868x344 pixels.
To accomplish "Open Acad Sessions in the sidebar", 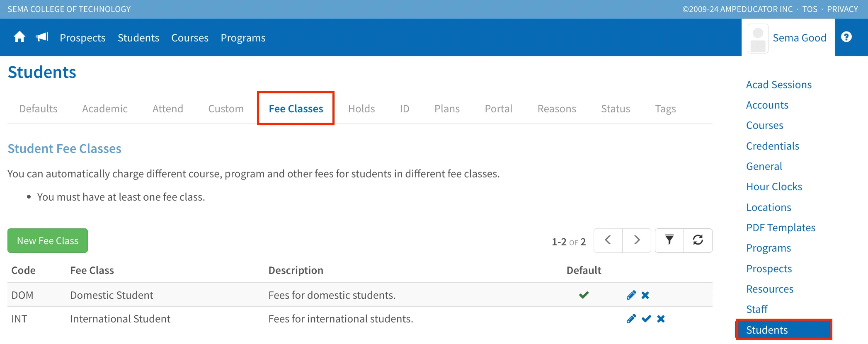I will click(x=778, y=85).
